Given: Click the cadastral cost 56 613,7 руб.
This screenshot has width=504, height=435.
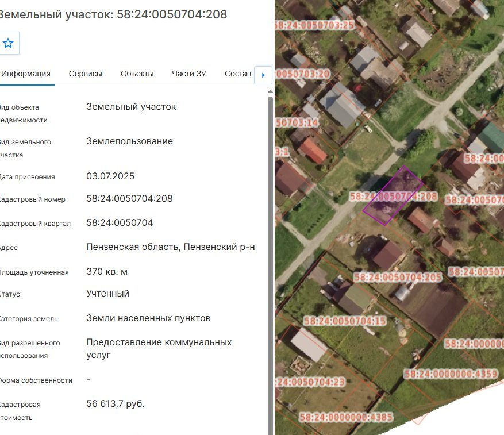Looking at the screenshot, I should pyautogui.click(x=115, y=403).
